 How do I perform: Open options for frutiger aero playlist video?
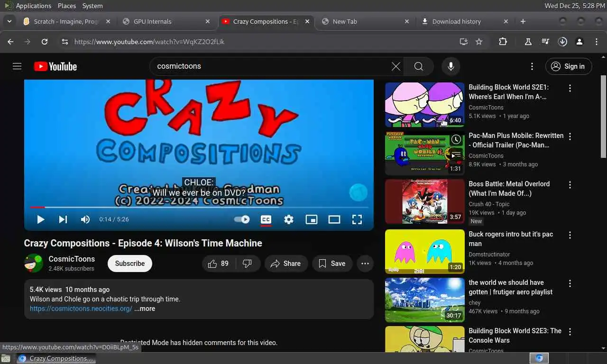(570, 283)
